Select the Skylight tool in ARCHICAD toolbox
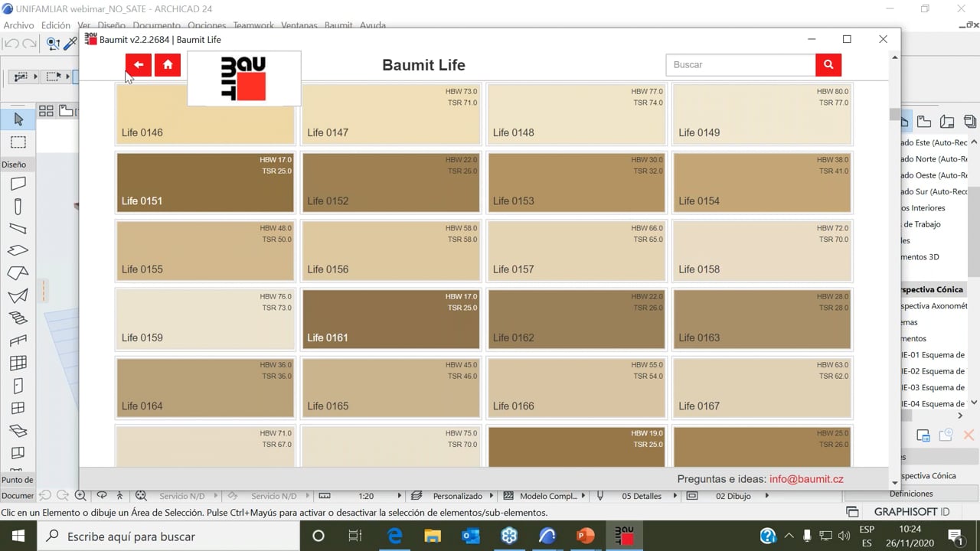Viewport: 980px width, 551px height. 18,431
